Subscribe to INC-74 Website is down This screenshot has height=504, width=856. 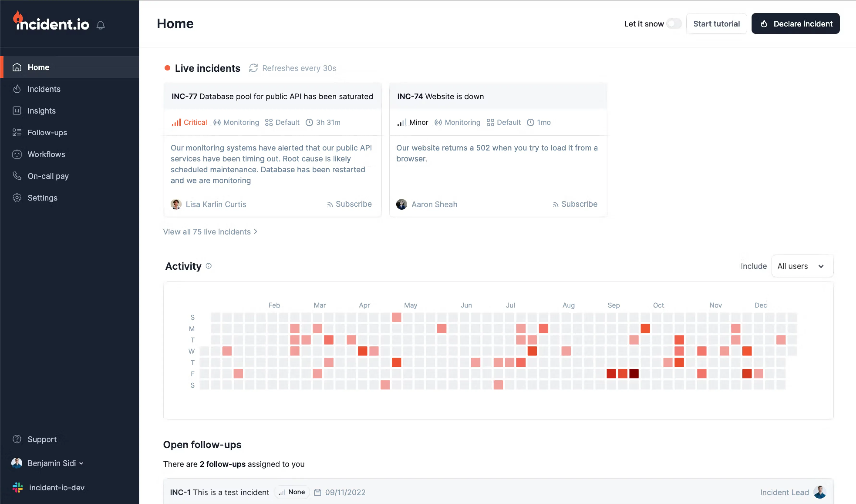click(575, 204)
